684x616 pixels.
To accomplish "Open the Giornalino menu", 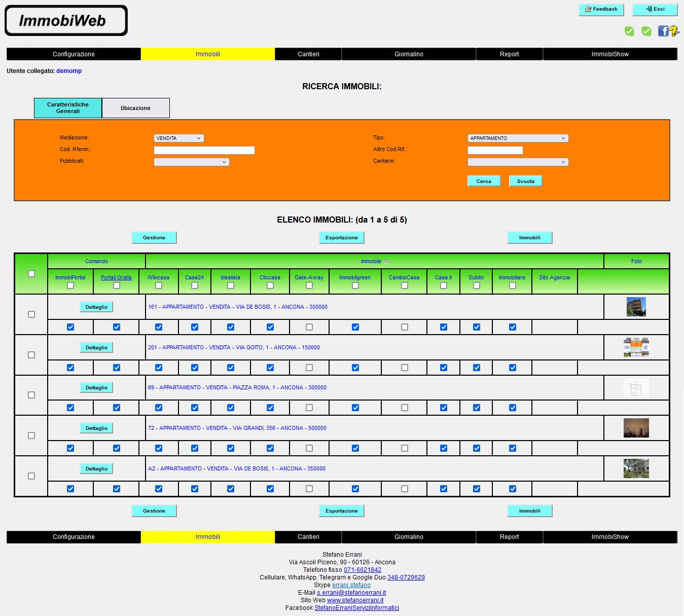I will [x=409, y=54].
